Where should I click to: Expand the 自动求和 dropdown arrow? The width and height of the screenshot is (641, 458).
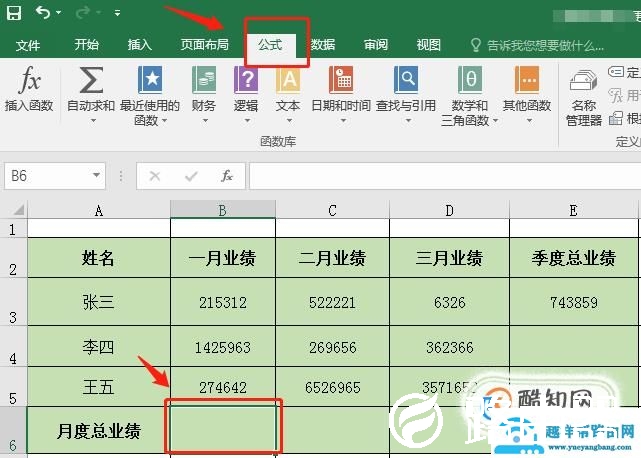point(93,120)
